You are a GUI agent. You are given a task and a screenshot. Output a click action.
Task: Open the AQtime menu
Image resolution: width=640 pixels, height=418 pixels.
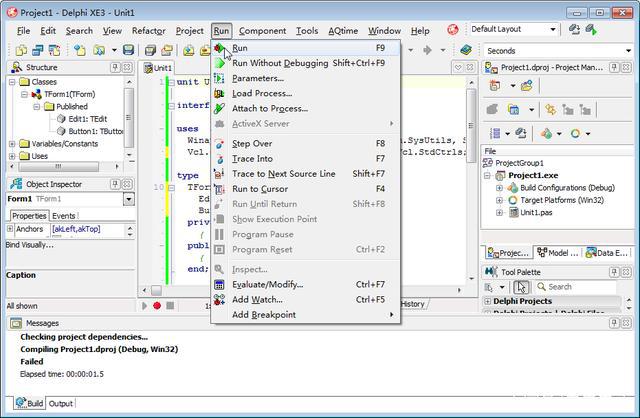click(343, 31)
